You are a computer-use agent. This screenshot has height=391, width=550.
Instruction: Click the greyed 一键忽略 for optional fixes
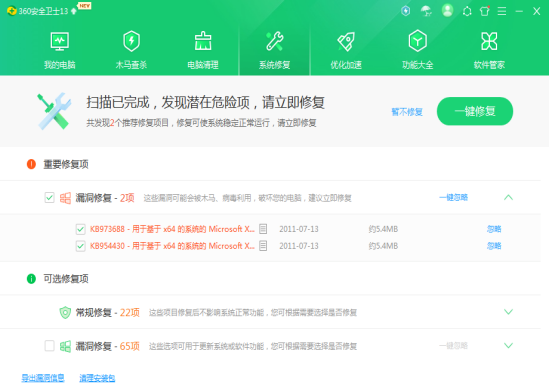coord(454,346)
